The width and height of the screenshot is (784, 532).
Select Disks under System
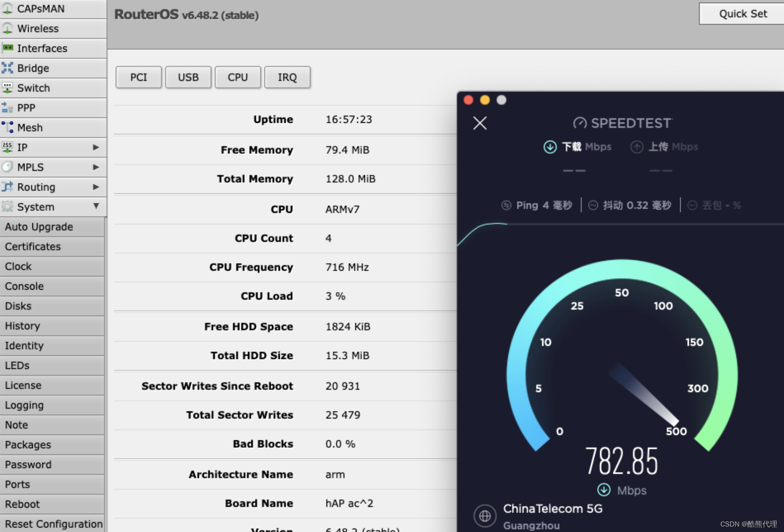[x=52, y=306]
